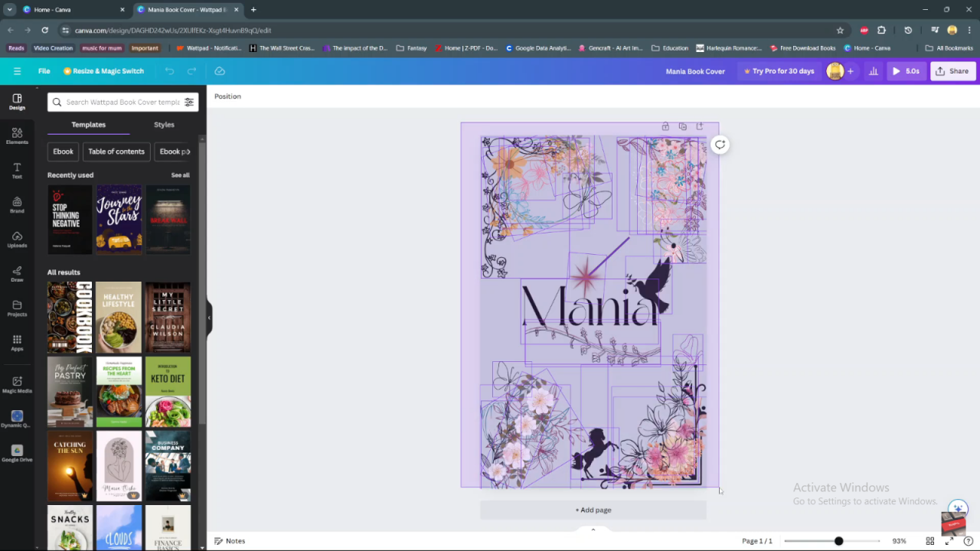Duplicate the page
The image size is (980, 551).
pyautogui.click(x=682, y=126)
